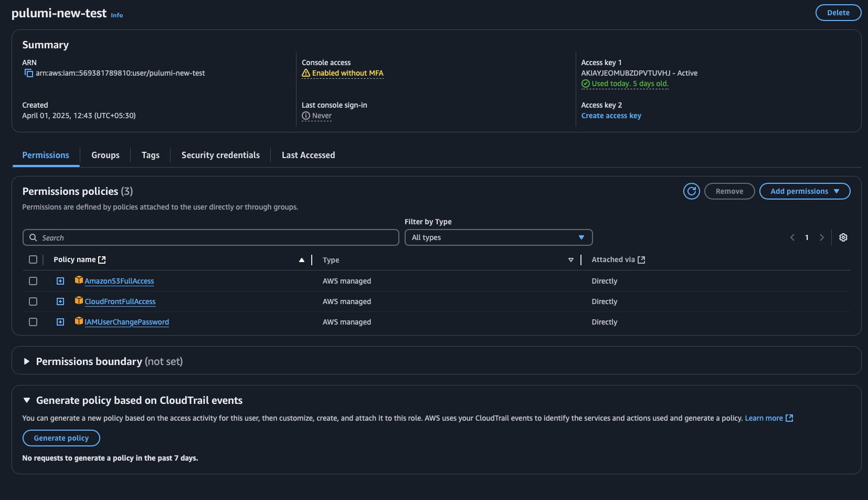Click AWS managed cell in IAMUserChangePassword row
868x500 pixels.
click(347, 322)
